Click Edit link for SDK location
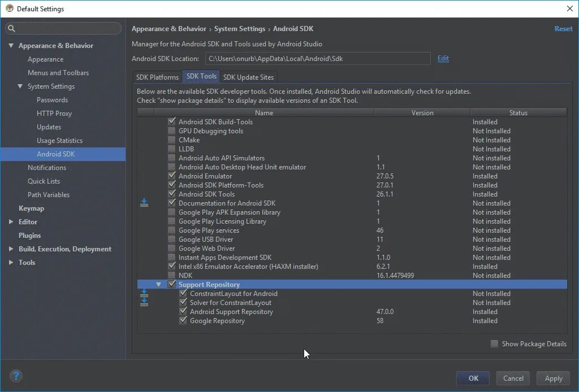The height and width of the screenshot is (392, 579). [x=443, y=58]
